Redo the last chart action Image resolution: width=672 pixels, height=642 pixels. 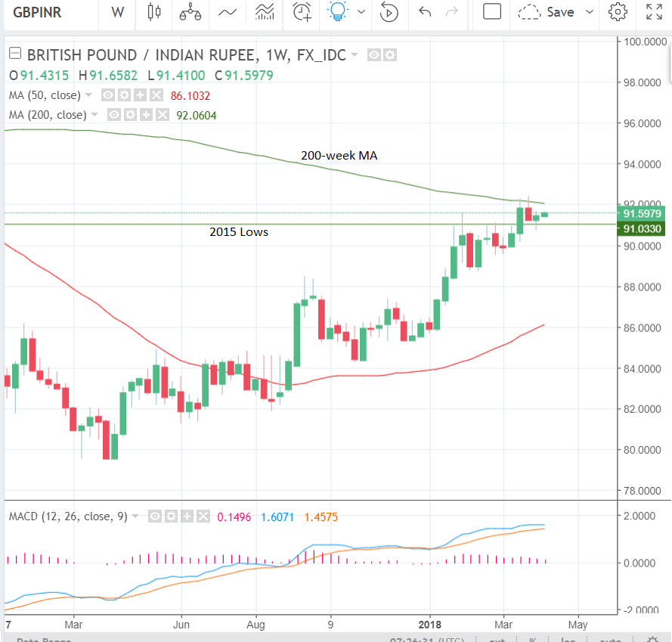click(452, 12)
